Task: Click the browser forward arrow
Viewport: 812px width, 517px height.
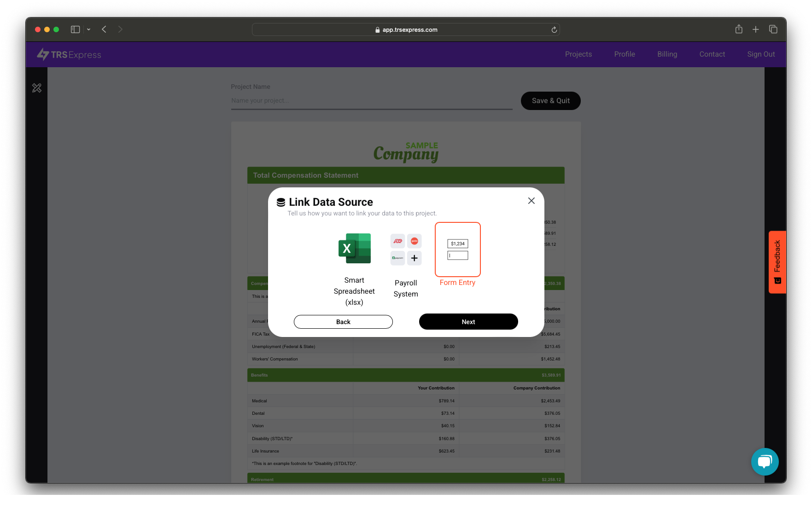Action: point(120,29)
